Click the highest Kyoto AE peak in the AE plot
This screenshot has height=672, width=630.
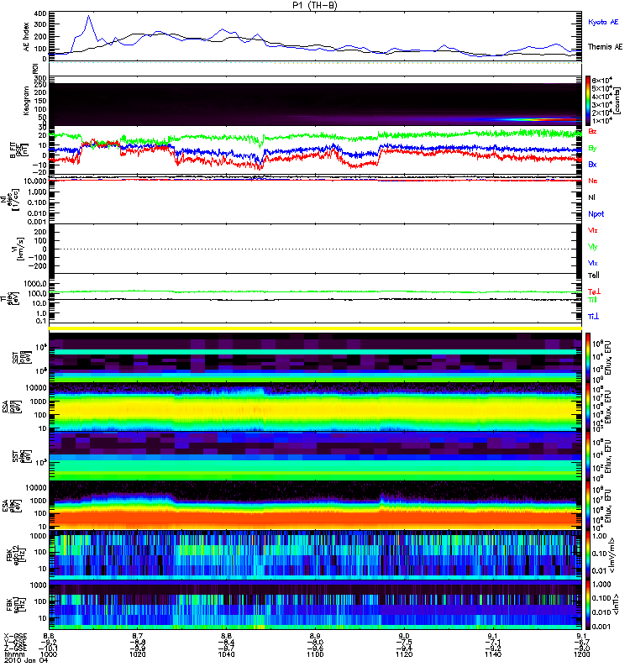[89, 16]
